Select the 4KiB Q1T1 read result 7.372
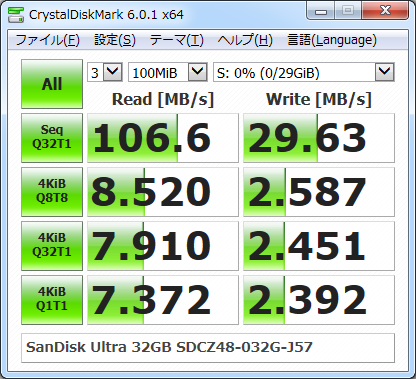Screen dimensions: 416x379 (x=163, y=300)
